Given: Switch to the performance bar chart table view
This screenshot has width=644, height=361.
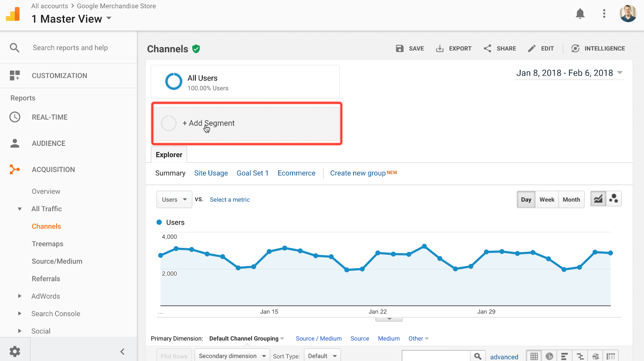Looking at the screenshot, I should [564, 356].
